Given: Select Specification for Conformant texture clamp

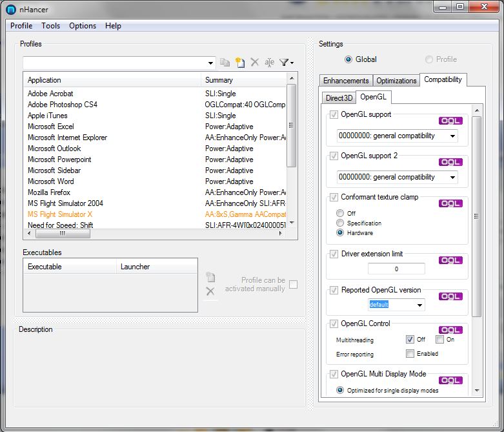Looking at the screenshot, I should [x=340, y=223].
